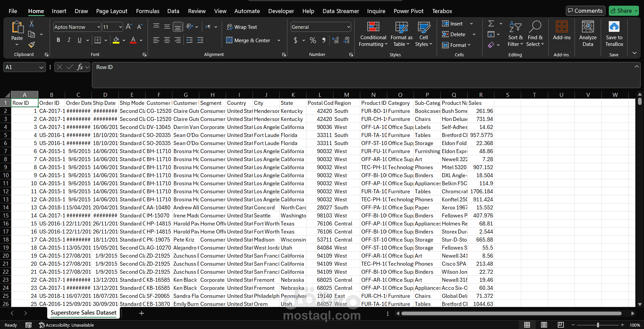Click the Comments button
The width and height of the screenshot is (644, 329).
click(585, 11)
